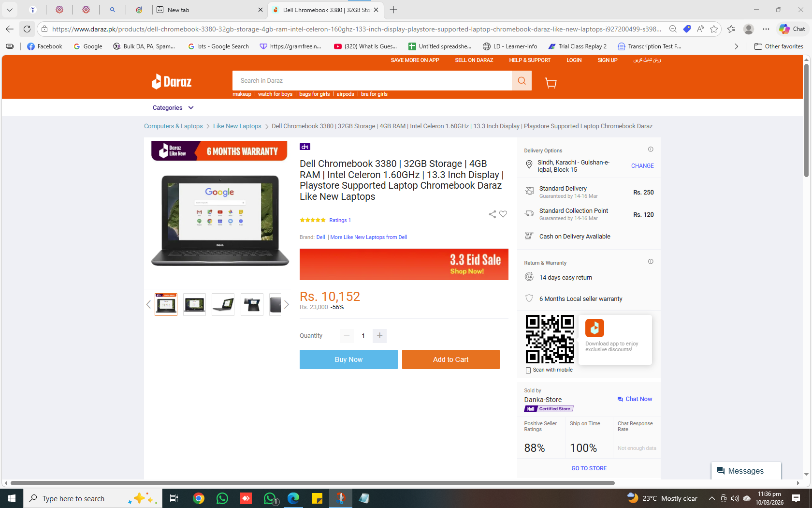Open Copilot Chat in browser toolbar
This screenshot has width=812, height=508.
click(792, 29)
